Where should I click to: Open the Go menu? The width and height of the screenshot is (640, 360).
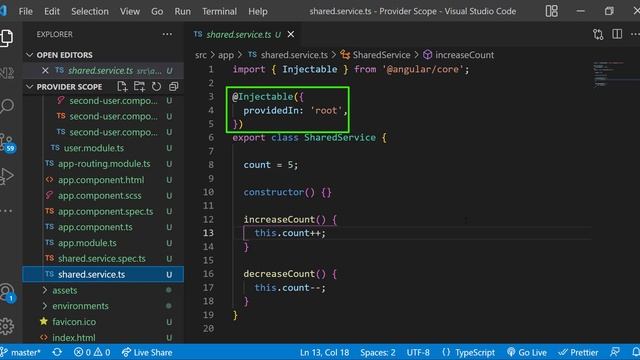157,11
